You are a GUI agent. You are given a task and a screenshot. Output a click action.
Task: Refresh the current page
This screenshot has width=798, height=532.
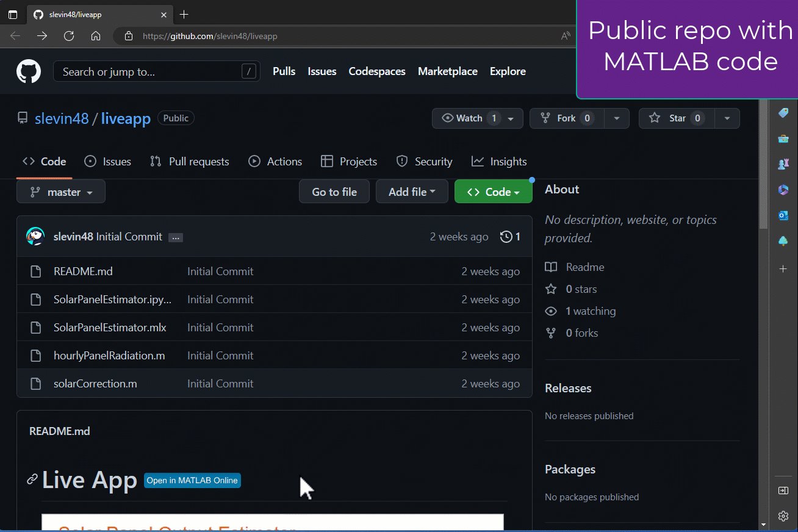[69, 36]
